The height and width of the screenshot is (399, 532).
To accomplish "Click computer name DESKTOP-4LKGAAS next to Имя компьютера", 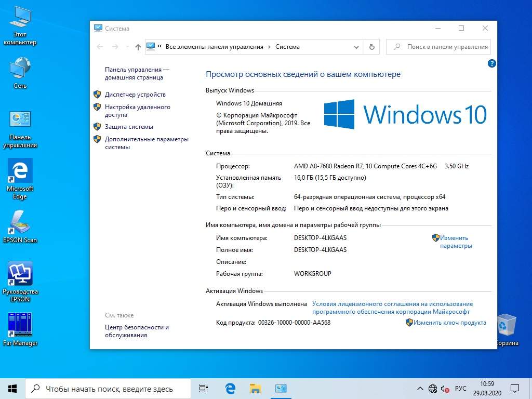I will pos(320,238).
